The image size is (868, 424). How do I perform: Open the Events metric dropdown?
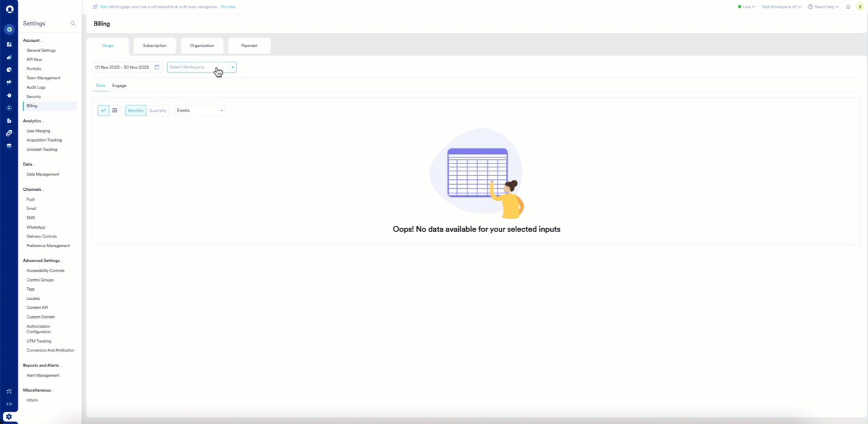[x=199, y=110]
